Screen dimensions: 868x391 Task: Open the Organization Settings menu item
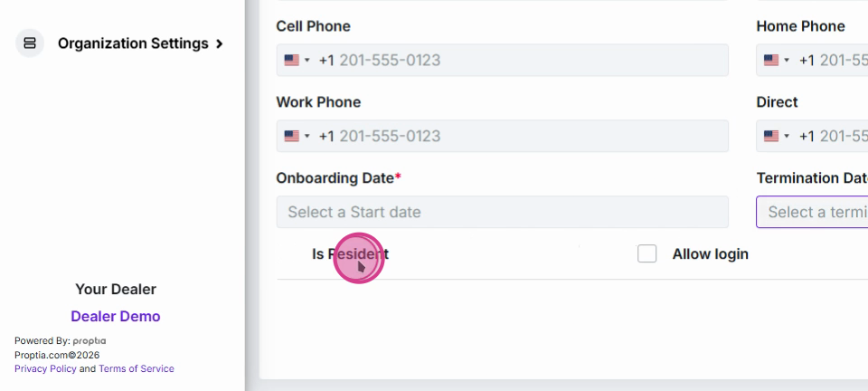pos(133,43)
